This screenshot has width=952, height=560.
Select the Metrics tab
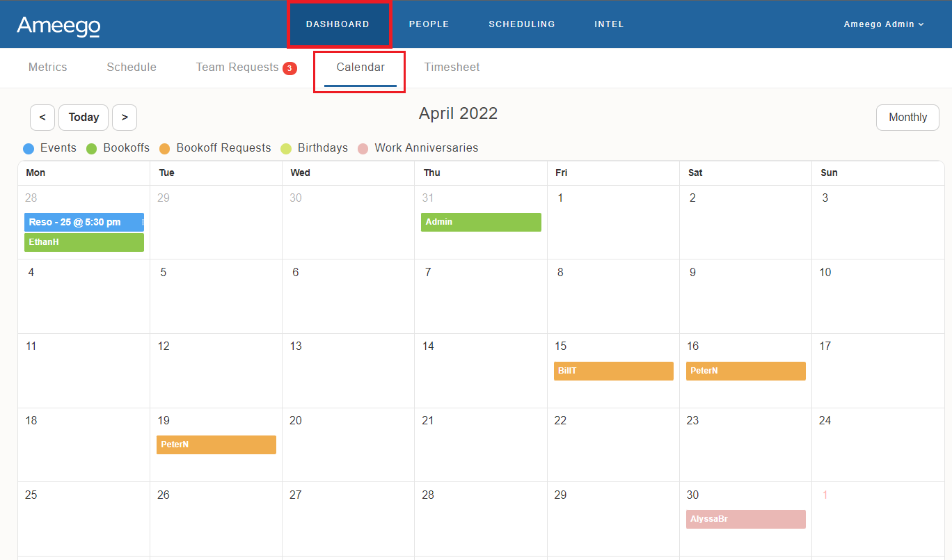[47, 67]
